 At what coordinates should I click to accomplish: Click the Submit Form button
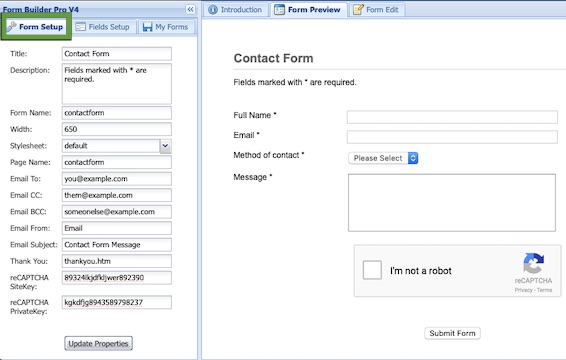452,333
